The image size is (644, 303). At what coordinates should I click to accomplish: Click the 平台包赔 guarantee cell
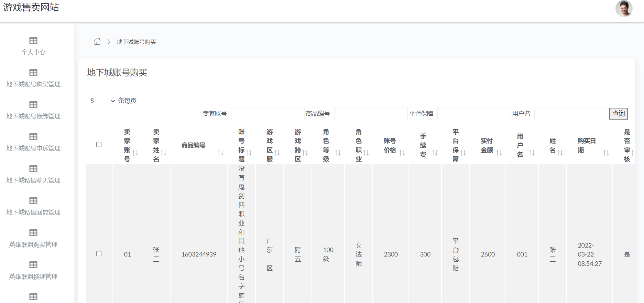pyautogui.click(x=456, y=254)
